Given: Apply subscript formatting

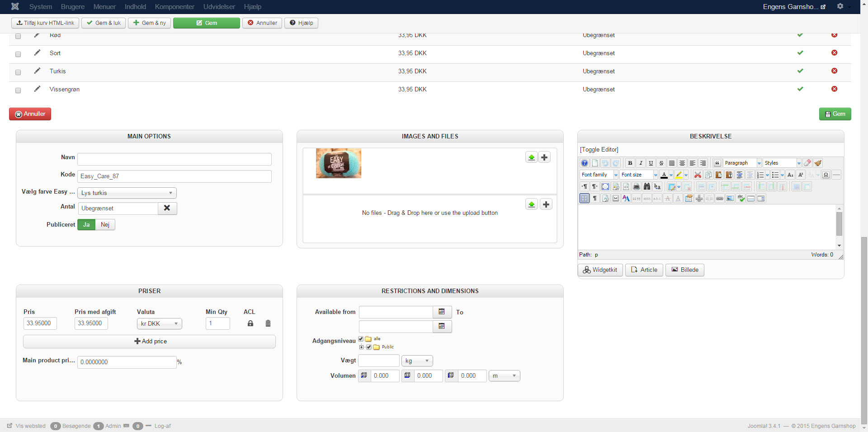Looking at the screenshot, I should pyautogui.click(x=790, y=175).
